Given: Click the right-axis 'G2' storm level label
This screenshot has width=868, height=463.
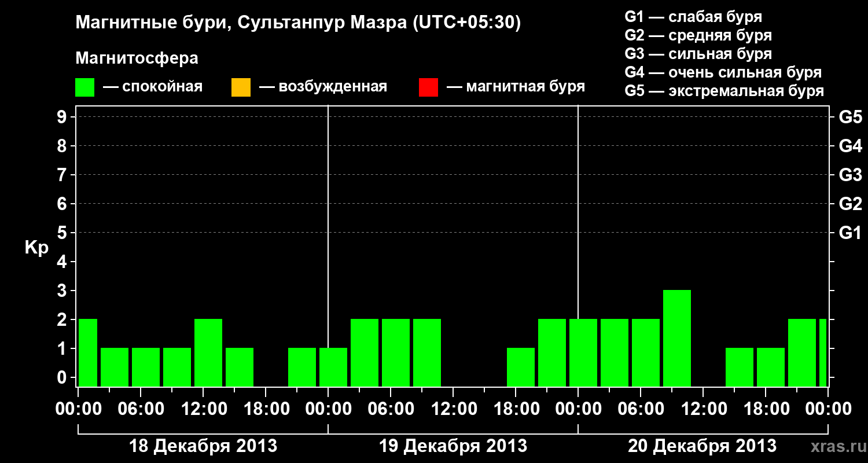Looking at the screenshot, I should pyautogui.click(x=851, y=204).
